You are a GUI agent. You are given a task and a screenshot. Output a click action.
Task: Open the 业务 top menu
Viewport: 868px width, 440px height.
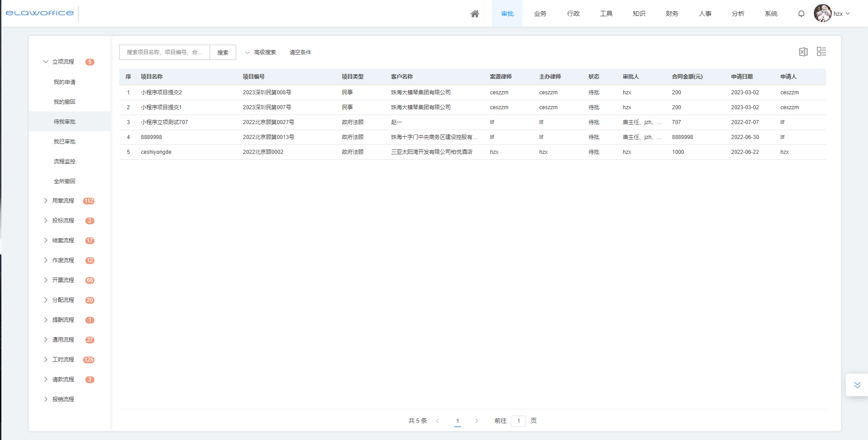tap(540, 14)
